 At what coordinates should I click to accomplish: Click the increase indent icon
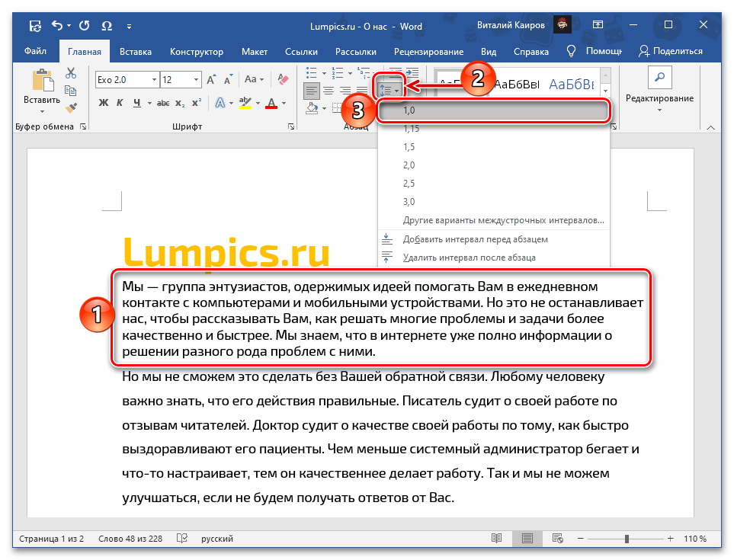point(412,72)
